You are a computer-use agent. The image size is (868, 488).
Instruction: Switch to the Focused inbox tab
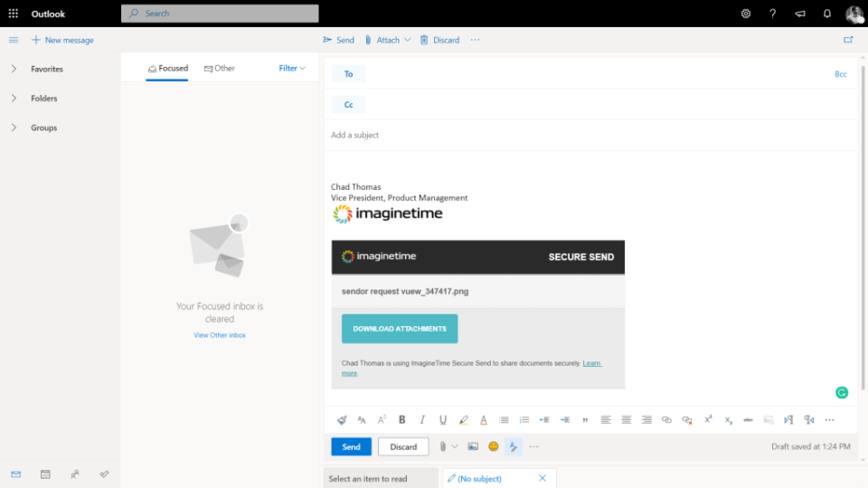tap(167, 68)
